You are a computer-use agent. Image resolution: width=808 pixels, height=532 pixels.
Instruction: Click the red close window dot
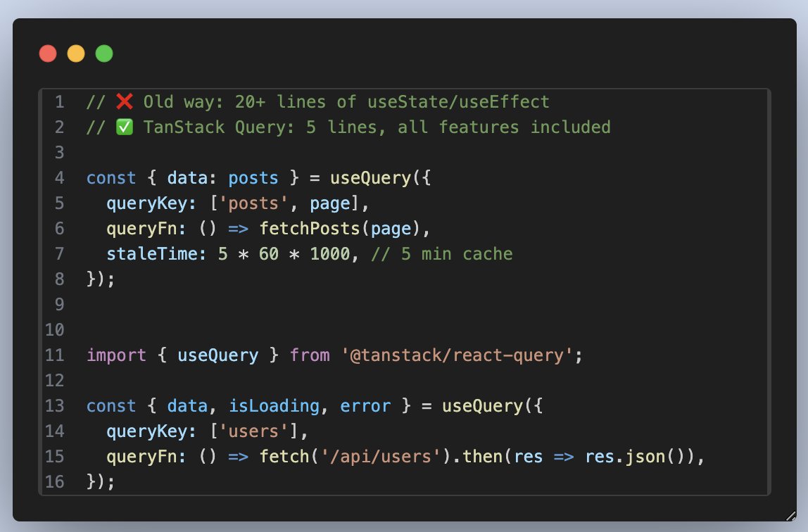pos(48,53)
